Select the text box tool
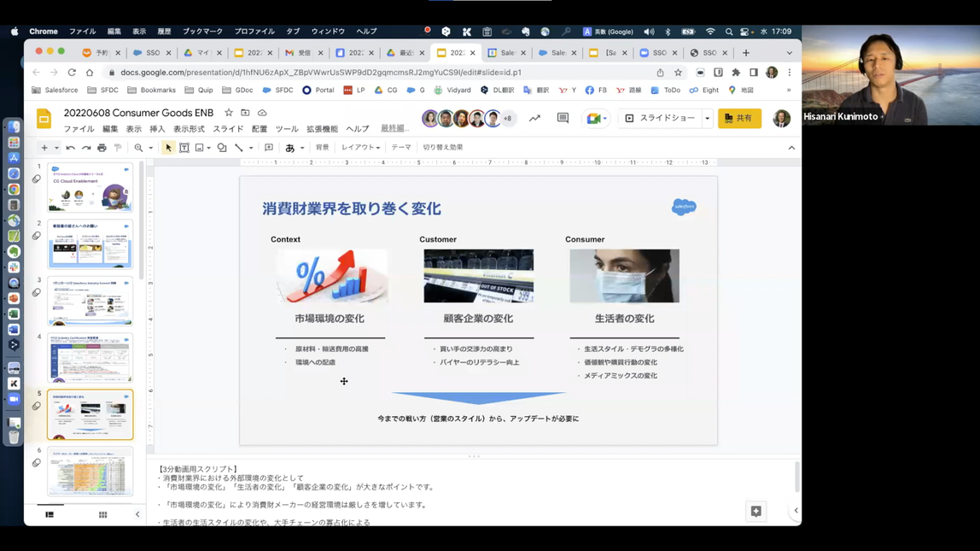The image size is (980, 551). (184, 148)
